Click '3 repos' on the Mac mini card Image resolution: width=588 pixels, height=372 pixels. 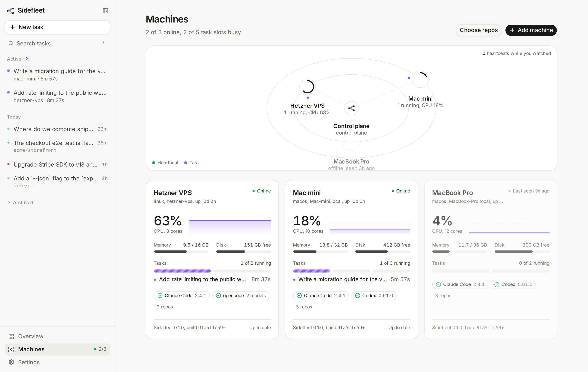pyautogui.click(x=304, y=307)
